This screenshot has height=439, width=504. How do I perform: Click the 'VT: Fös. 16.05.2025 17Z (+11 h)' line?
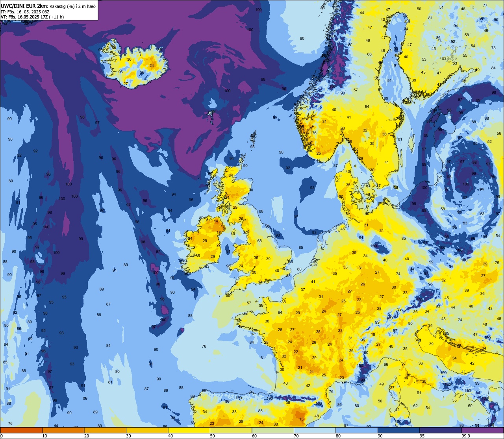click(x=32, y=17)
